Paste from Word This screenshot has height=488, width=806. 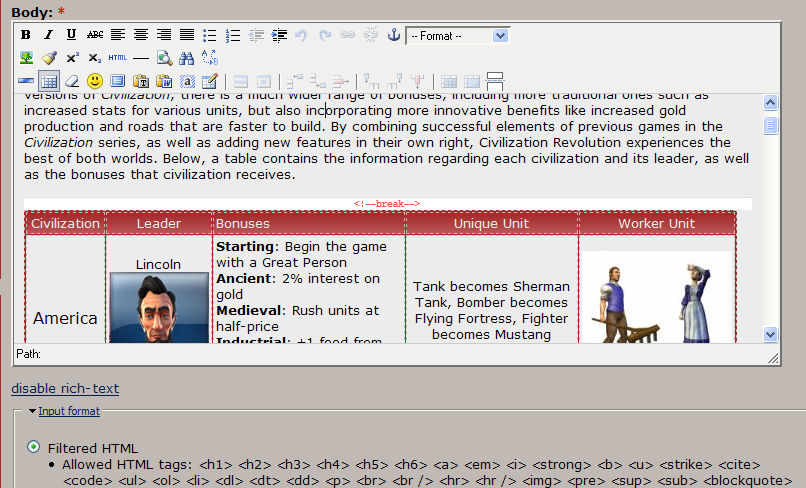[x=164, y=81]
